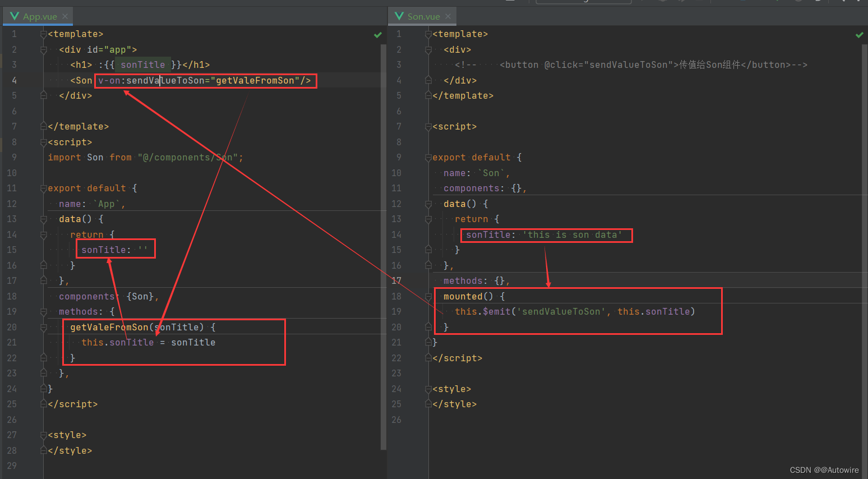Click this.$emit('sendValueToSon') line
Image resolution: width=868 pixels, height=479 pixels.
575,312
